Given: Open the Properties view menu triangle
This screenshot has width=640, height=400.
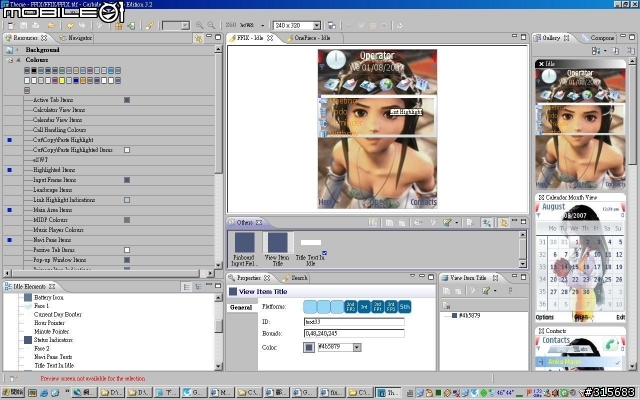Looking at the screenshot, I should pyautogui.click(x=412, y=277).
